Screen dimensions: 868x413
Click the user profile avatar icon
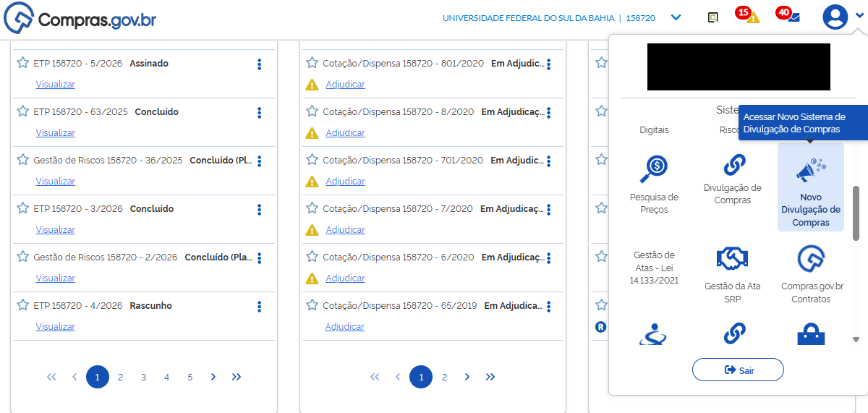point(835,17)
